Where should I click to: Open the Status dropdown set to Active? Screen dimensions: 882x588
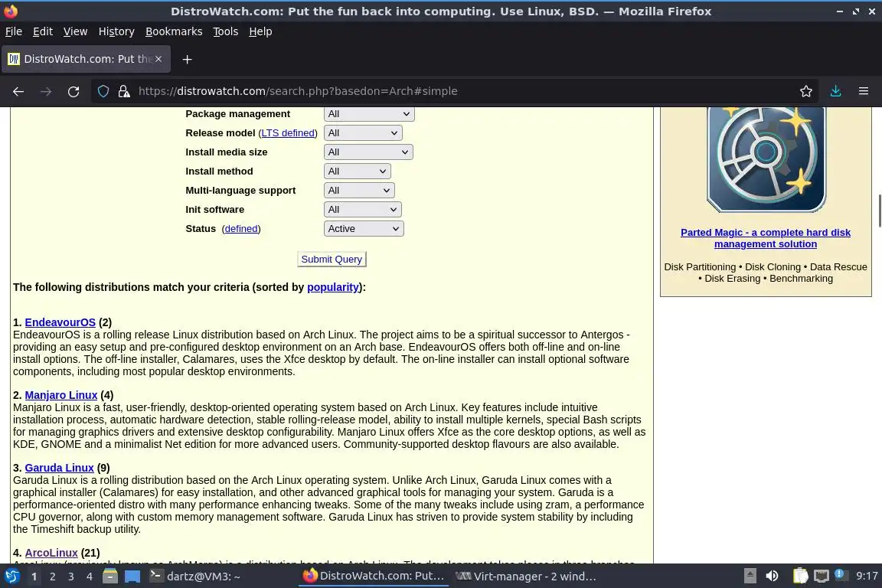pyautogui.click(x=364, y=228)
